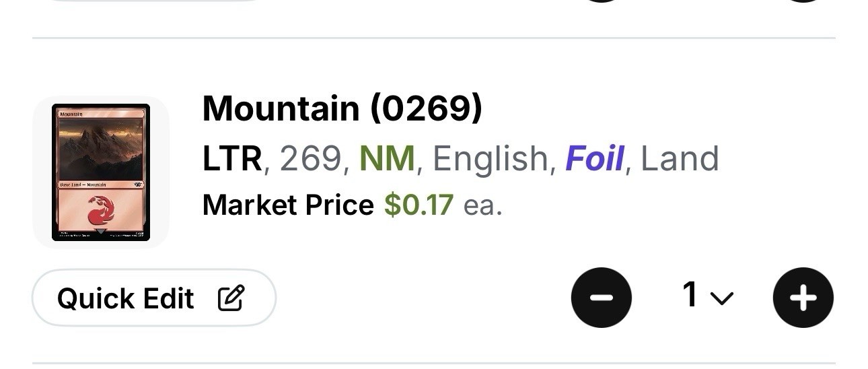The image size is (868, 369).
Task: Click the LTR set code
Action: click(232, 159)
